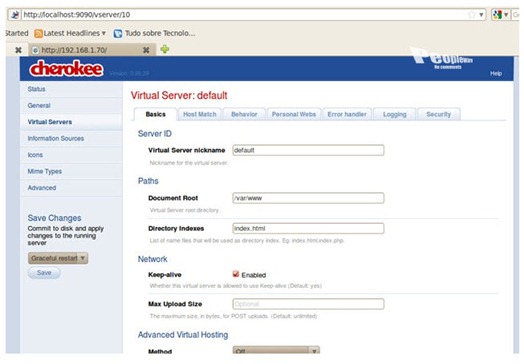
Task: Click the Max Upload Size field
Action: [x=308, y=304]
